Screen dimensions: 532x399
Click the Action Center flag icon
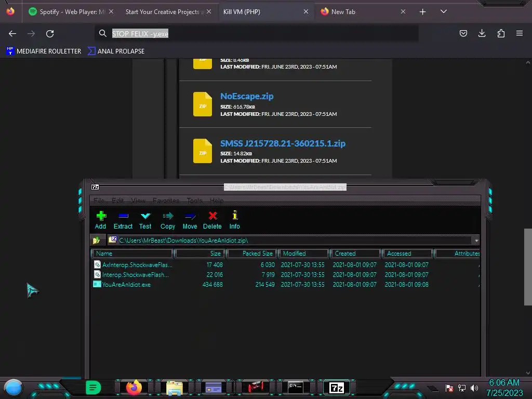pyautogui.click(x=449, y=388)
